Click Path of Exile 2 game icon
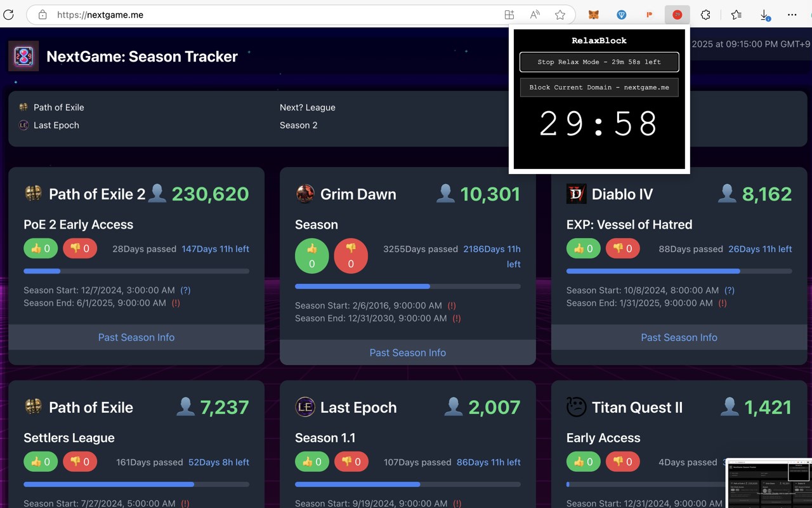The image size is (812, 508). click(33, 194)
